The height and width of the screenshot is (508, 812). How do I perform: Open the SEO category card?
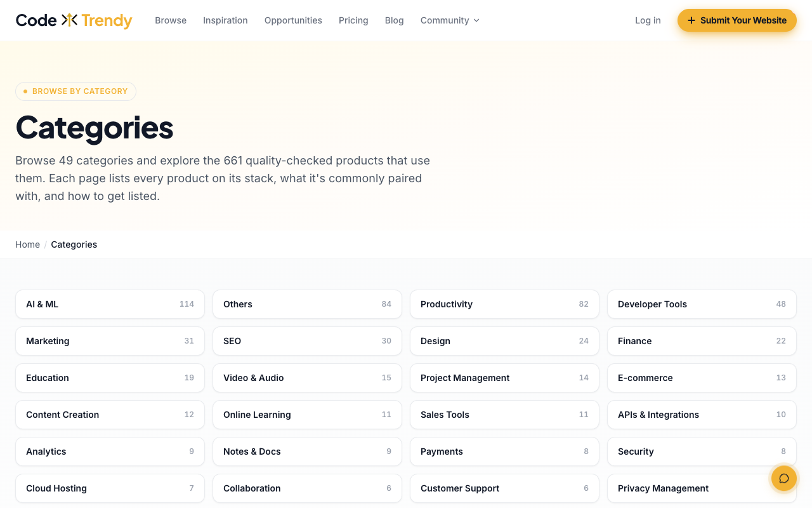pos(307,341)
